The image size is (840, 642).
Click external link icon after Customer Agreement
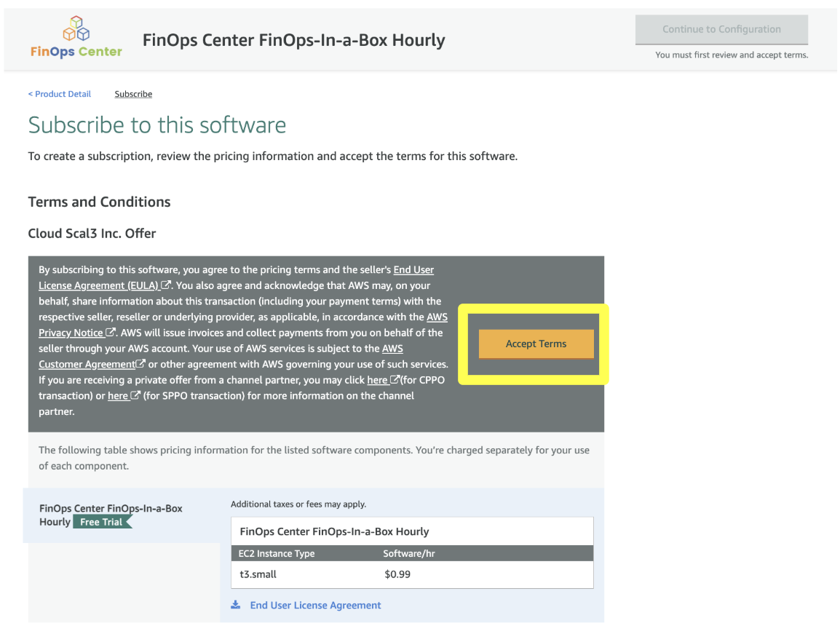[141, 364]
